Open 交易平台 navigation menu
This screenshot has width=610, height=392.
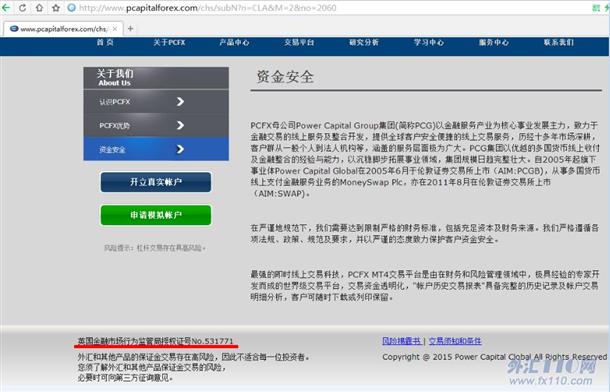coord(299,42)
